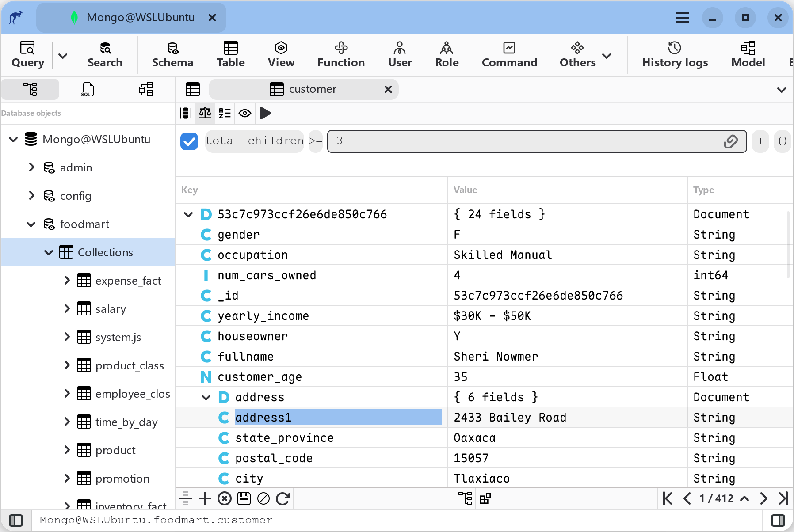Open History logs
Image resolution: width=794 pixels, height=532 pixels.
pyautogui.click(x=675, y=54)
